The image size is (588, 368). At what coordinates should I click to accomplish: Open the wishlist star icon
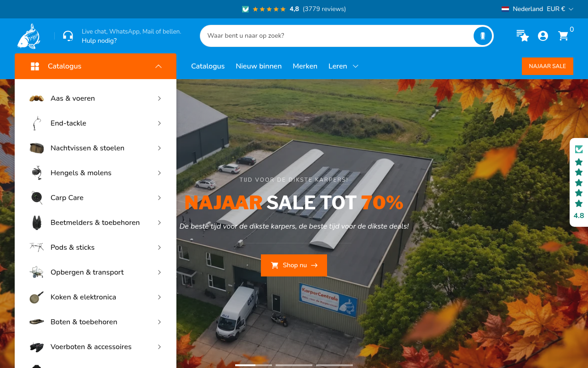click(522, 36)
